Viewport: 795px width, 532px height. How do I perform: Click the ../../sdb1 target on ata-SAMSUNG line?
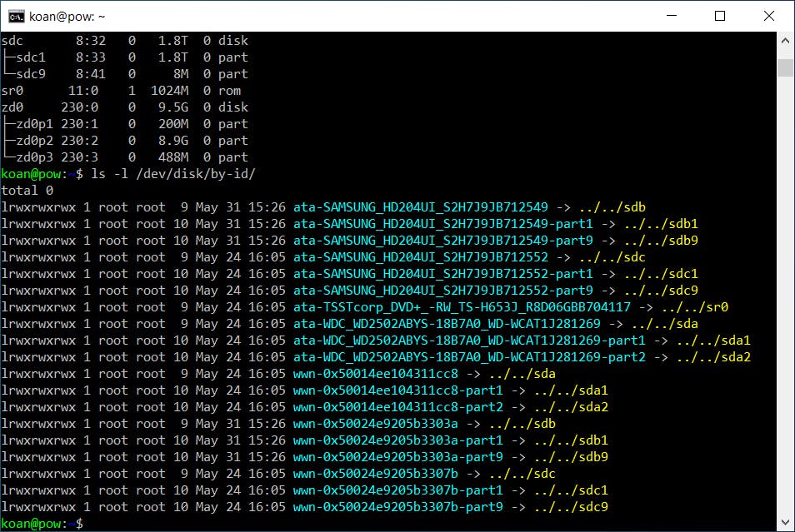click(661, 224)
